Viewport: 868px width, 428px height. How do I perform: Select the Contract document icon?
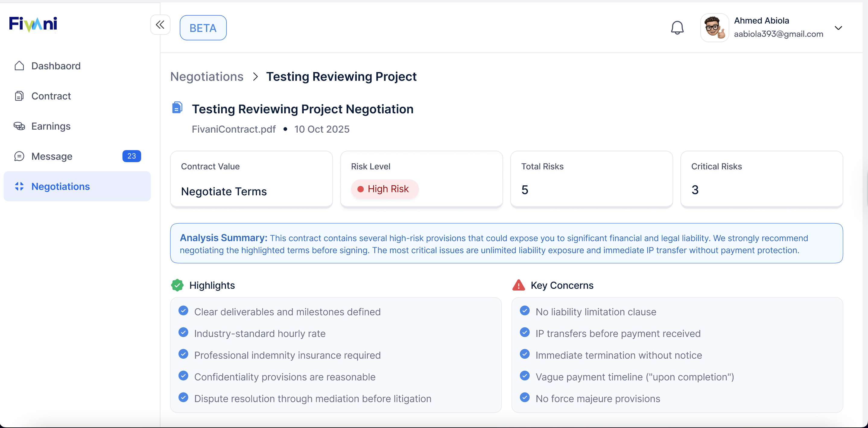tap(19, 96)
